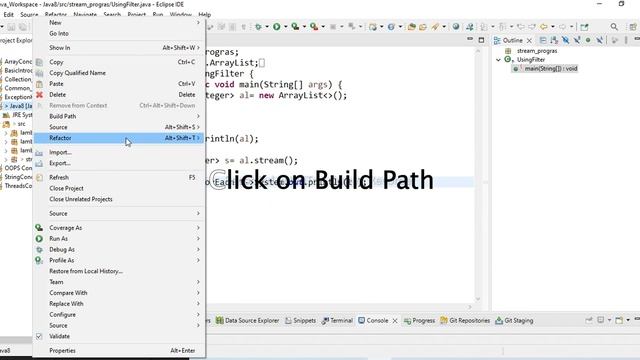
Task: Toggle Hide Fields in Outline toolbar
Action: click(x=565, y=40)
